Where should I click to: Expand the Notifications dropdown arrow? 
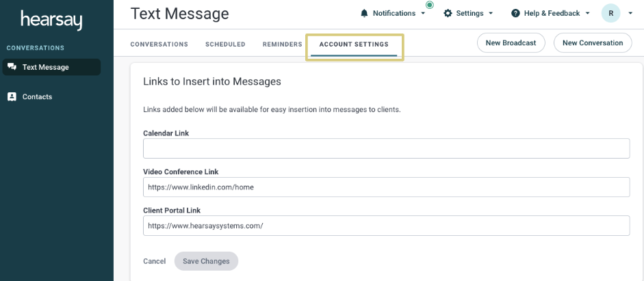(x=423, y=14)
